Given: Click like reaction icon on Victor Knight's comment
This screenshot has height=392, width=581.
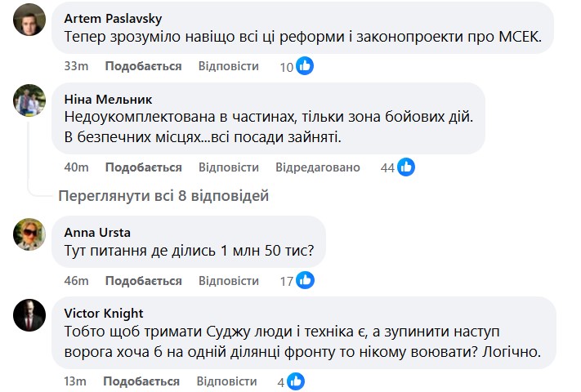Looking at the screenshot, I should click(296, 381).
